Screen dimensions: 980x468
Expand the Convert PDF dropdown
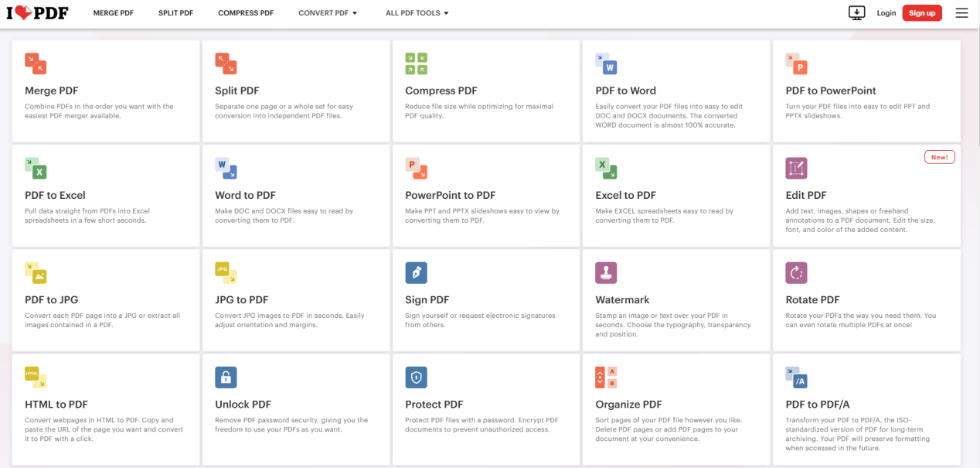(x=328, y=13)
